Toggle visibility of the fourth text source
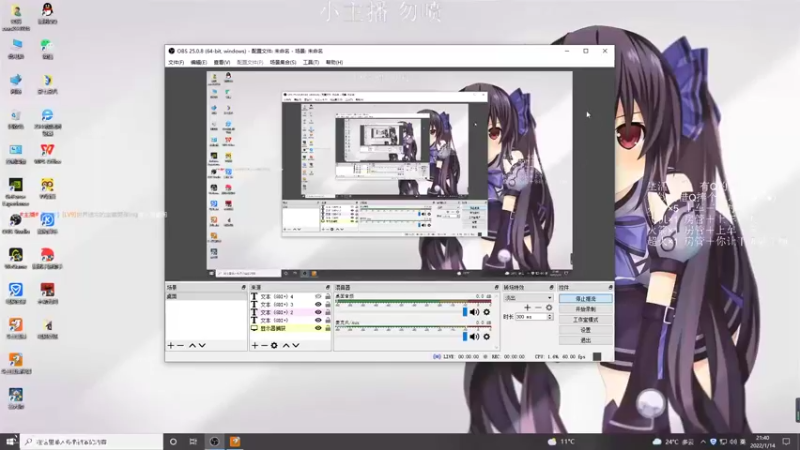 (318, 320)
